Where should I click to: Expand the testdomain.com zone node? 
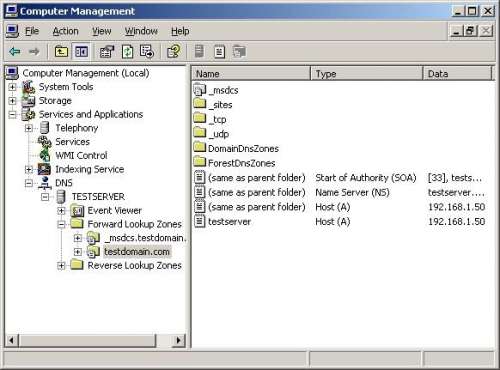pos(78,252)
